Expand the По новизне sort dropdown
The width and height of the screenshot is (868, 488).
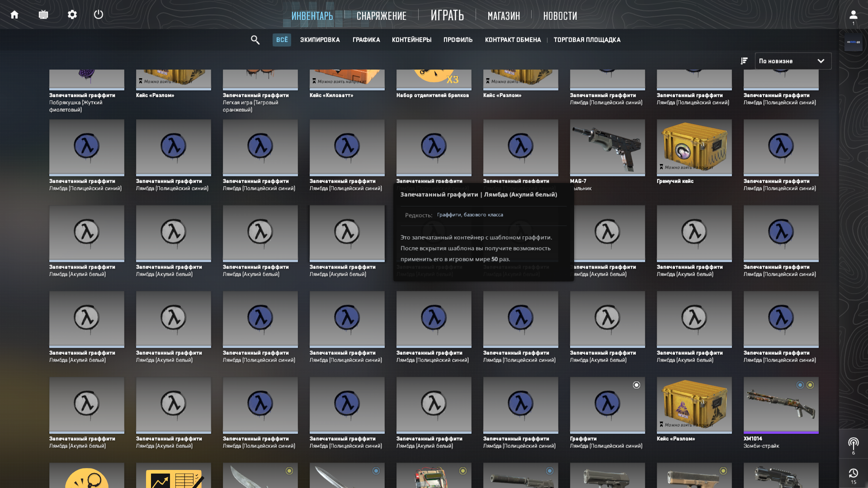[793, 61]
